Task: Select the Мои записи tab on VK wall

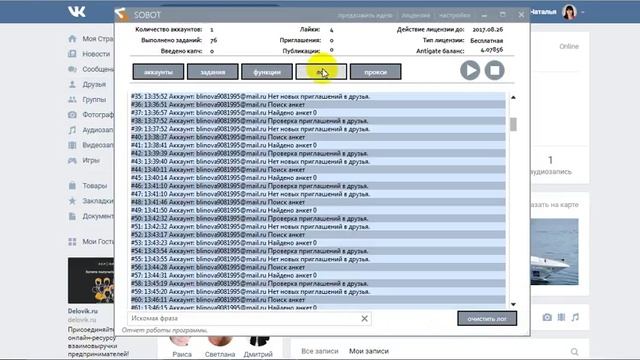Action: (x=369, y=351)
